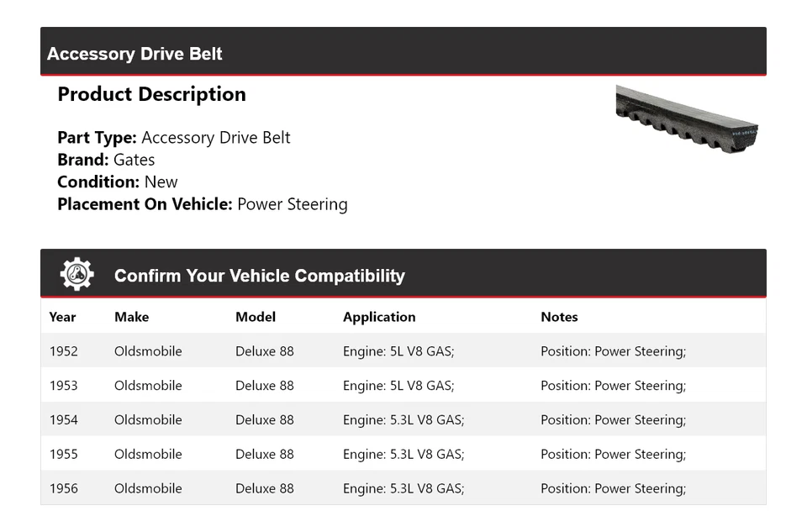The height and width of the screenshot is (532, 807).
Task: Select the Application column header
Action: click(x=379, y=317)
